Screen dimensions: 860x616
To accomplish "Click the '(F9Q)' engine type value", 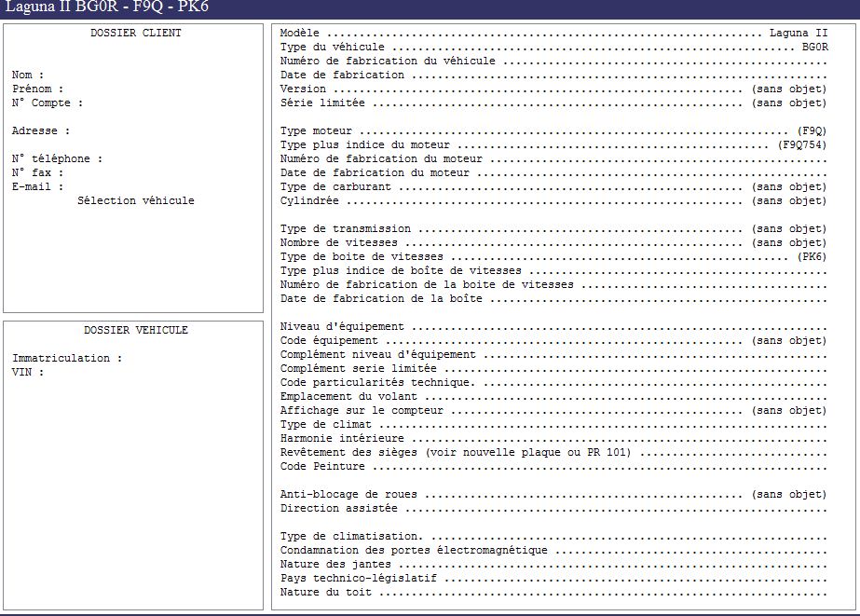I will [812, 130].
